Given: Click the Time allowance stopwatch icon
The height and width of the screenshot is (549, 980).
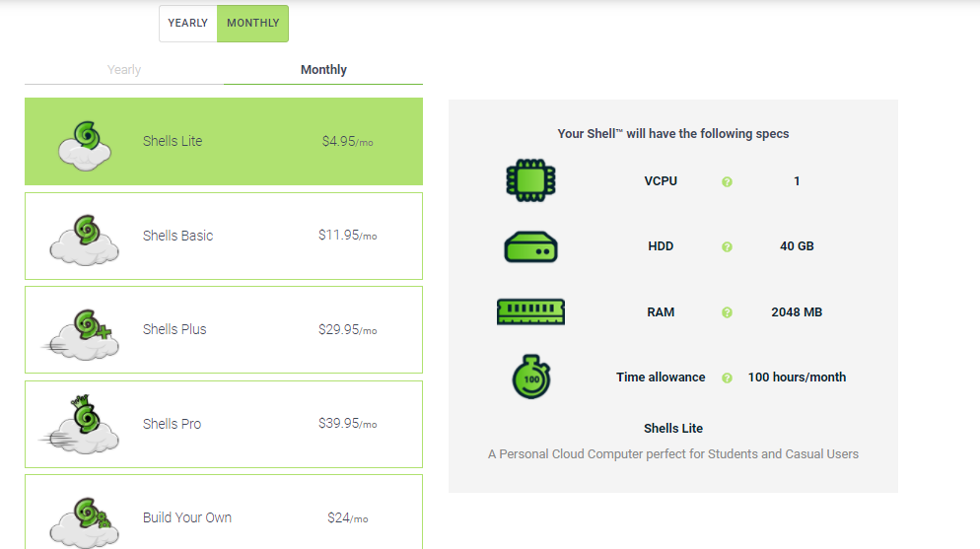Looking at the screenshot, I should (531, 377).
